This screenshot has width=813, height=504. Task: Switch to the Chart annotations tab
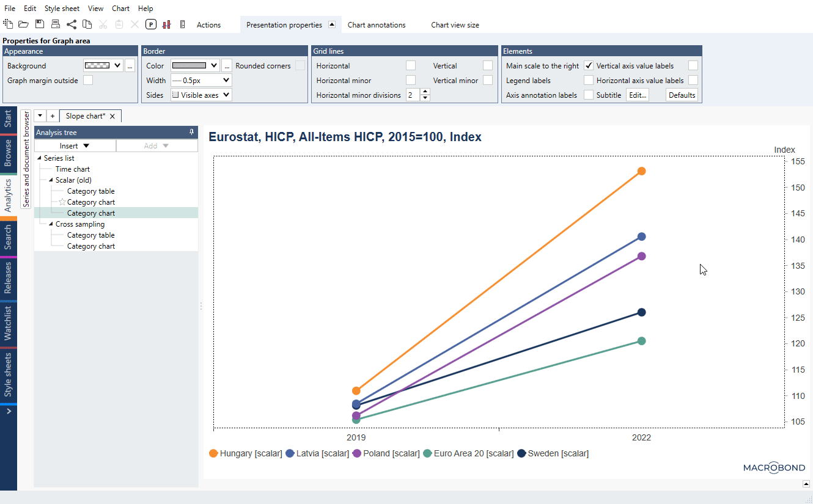pyautogui.click(x=377, y=25)
